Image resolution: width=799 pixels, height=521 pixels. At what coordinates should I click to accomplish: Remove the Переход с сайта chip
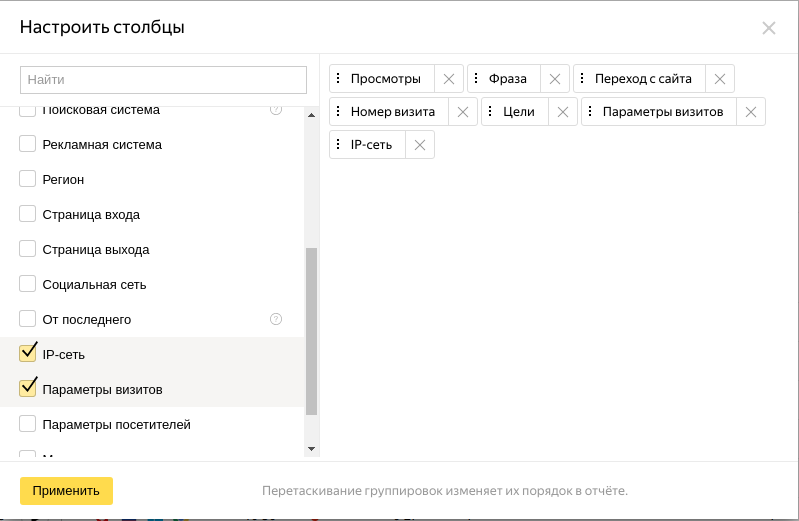(720, 79)
